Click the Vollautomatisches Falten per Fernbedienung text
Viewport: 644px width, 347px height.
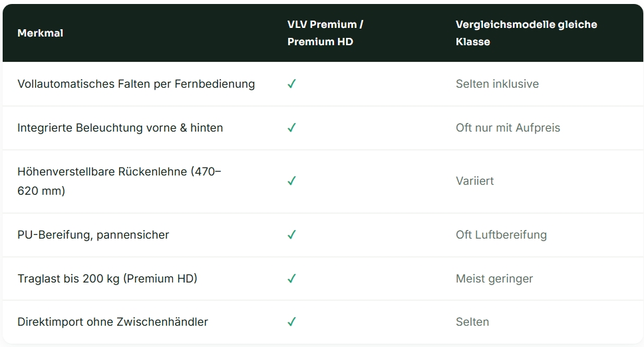[136, 84]
